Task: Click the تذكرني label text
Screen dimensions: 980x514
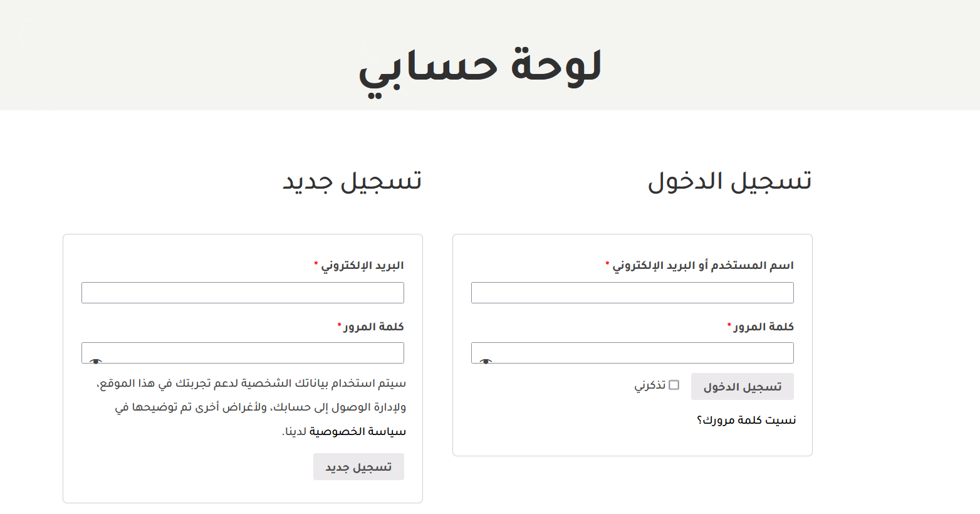Action: [650, 385]
